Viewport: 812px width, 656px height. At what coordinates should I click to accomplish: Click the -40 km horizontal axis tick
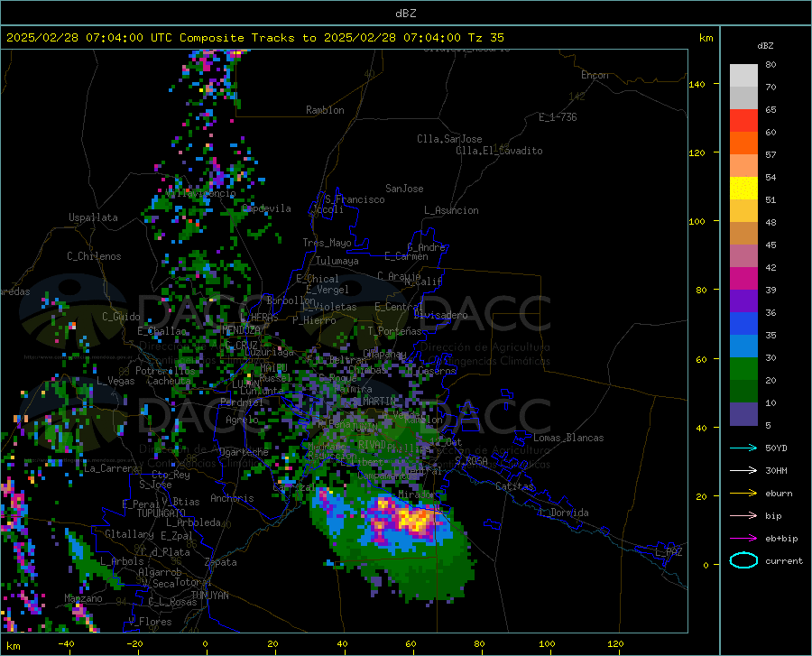pyautogui.click(x=66, y=644)
